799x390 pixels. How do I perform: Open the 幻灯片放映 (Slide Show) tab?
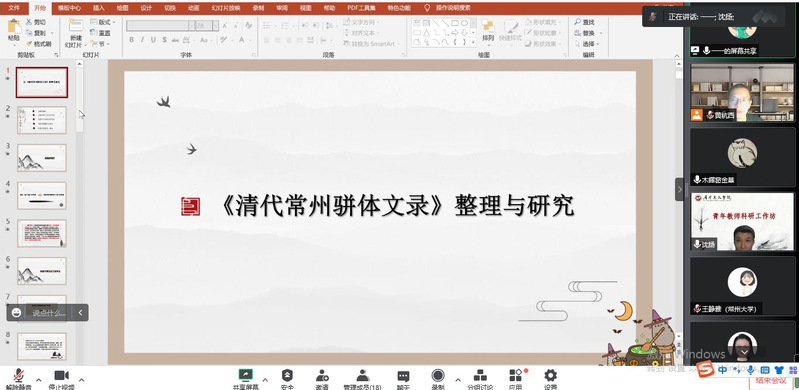tap(226, 8)
